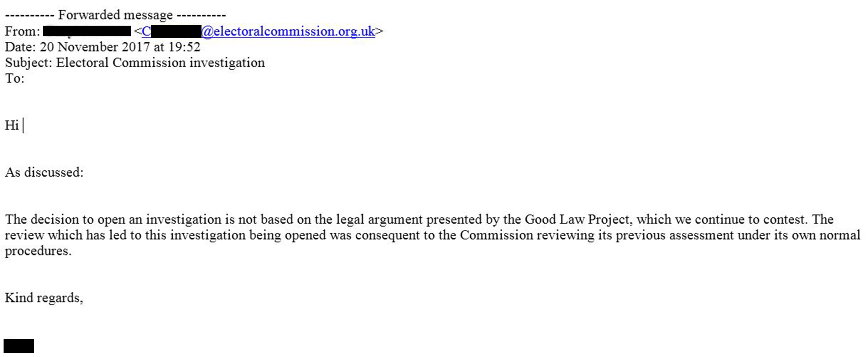
Task: Click the 'To:' field label
Action: (15, 78)
